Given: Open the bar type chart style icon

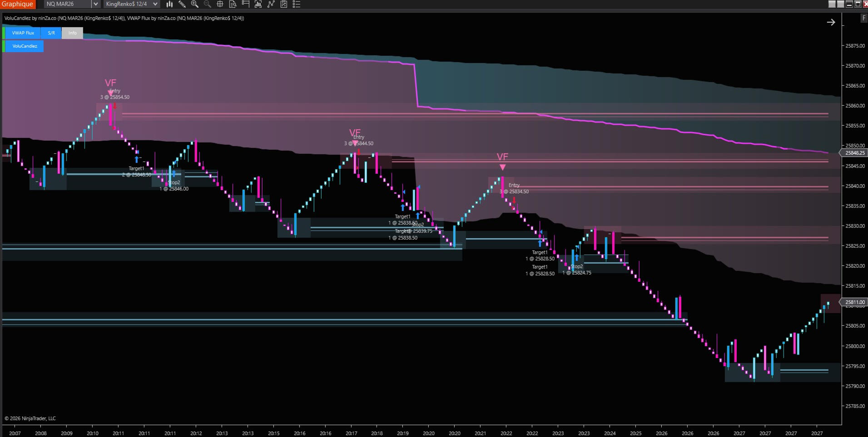Looking at the screenshot, I should (x=169, y=4).
